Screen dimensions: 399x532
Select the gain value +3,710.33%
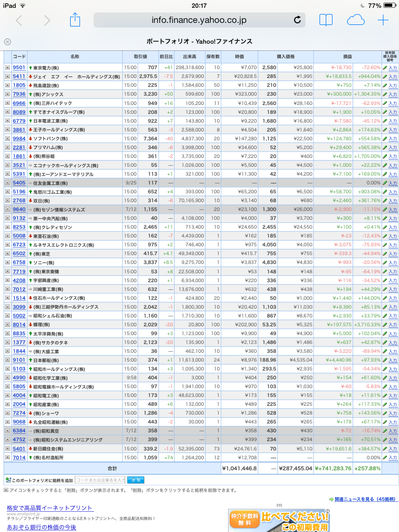tap(367, 325)
